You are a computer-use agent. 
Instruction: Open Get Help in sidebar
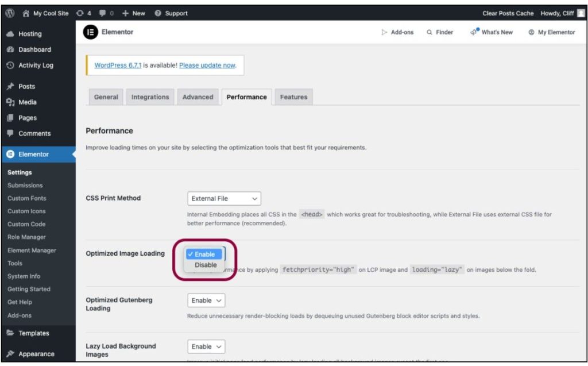pyautogui.click(x=20, y=302)
